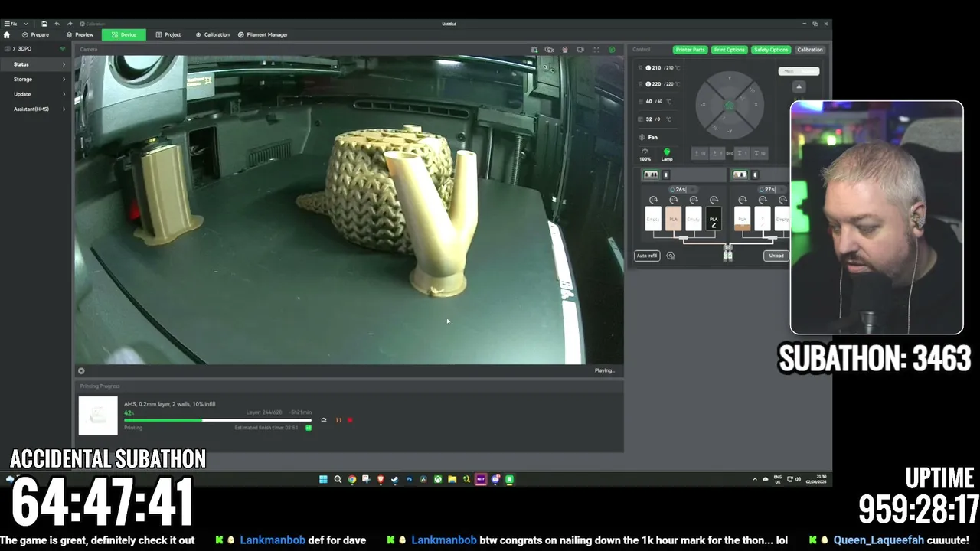The width and height of the screenshot is (980, 551).
Task: Toggle the green camera power icon
Action: [612, 50]
